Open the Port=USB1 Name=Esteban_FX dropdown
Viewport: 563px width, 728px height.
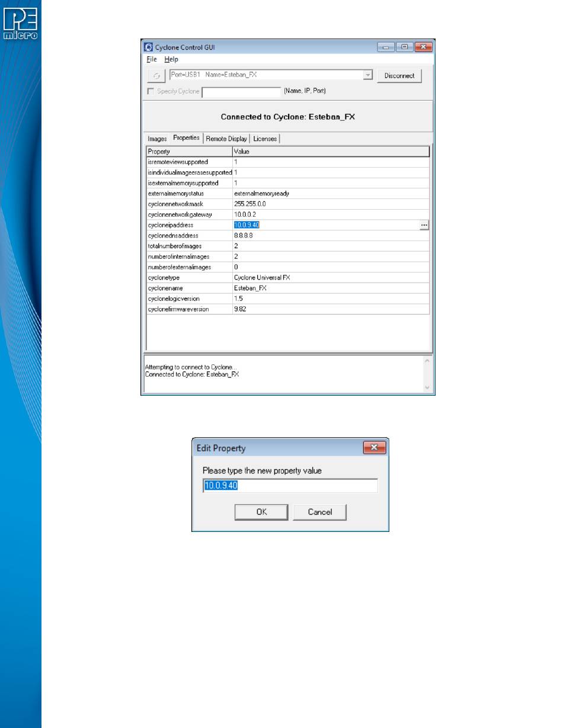click(x=367, y=75)
